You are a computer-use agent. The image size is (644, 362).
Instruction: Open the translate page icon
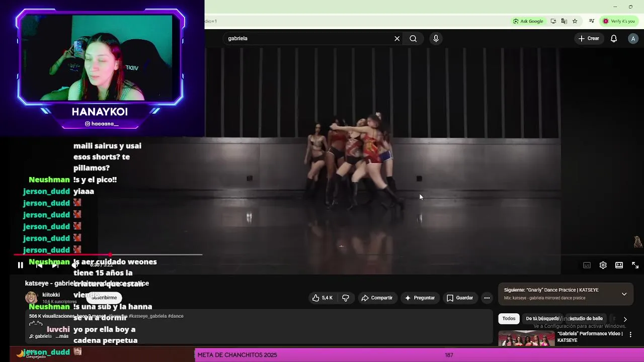pyautogui.click(x=564, y=21)
